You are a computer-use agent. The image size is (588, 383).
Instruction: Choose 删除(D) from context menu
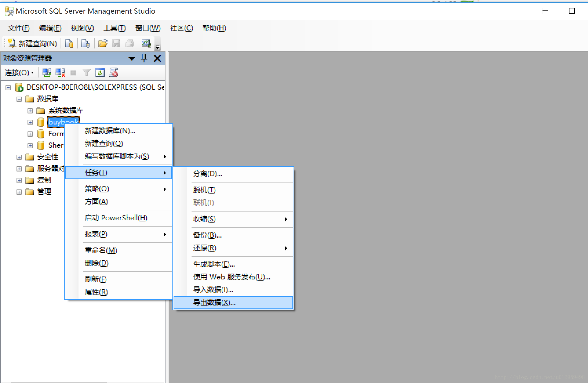(x=119, y=263)
